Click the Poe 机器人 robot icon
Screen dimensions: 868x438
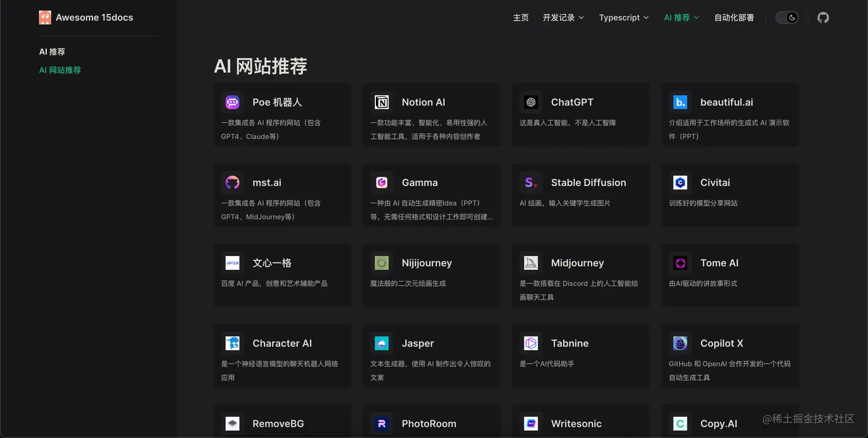pyautogui.click(x=232, y=102)
